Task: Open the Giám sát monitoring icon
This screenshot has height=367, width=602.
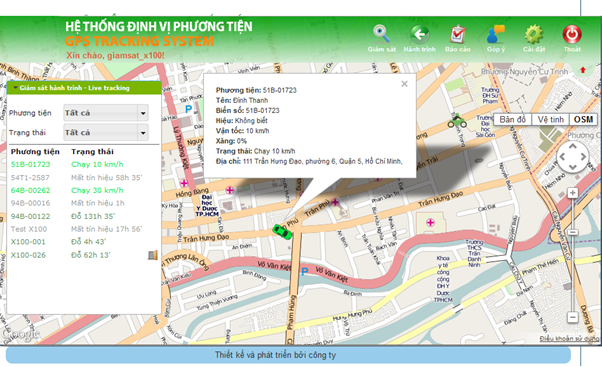Action: click(382, 38)
